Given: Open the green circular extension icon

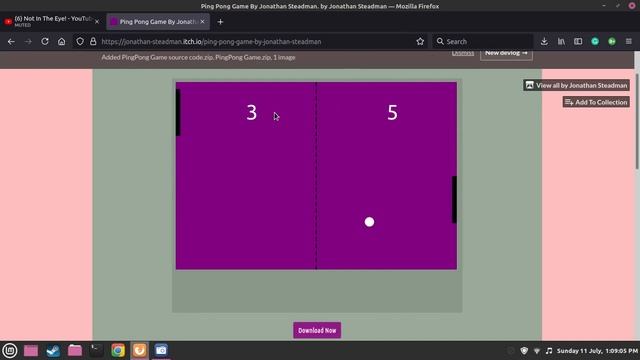Looking at the screenshot, I should click(x=612, y=42).
